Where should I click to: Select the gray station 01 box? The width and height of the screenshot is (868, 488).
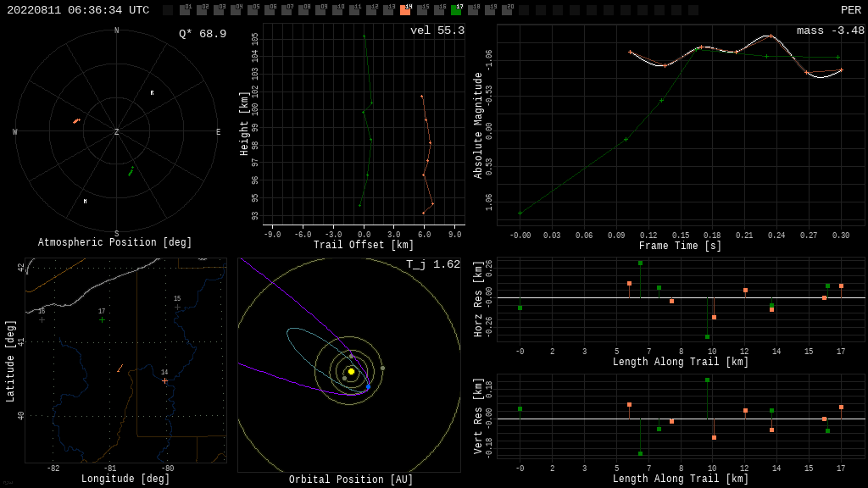(185, 10)
